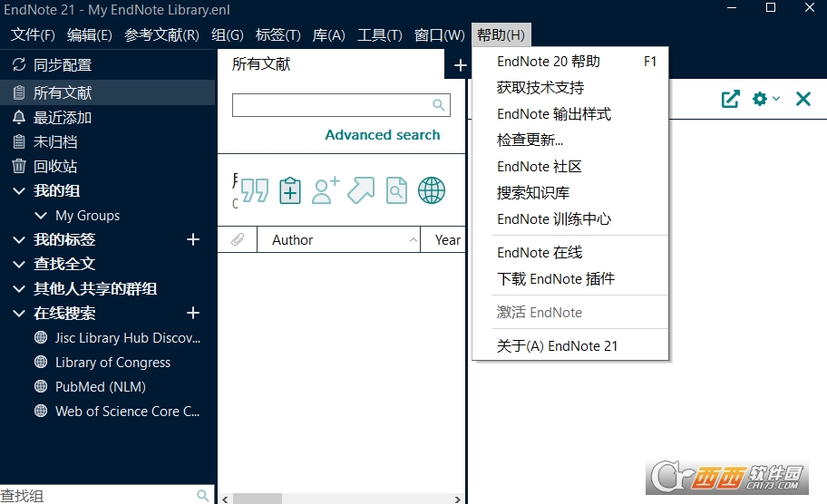Viewport: 827px width, 504px height.
Task: Open the 文件(F) menu
Action: point(33,34)
